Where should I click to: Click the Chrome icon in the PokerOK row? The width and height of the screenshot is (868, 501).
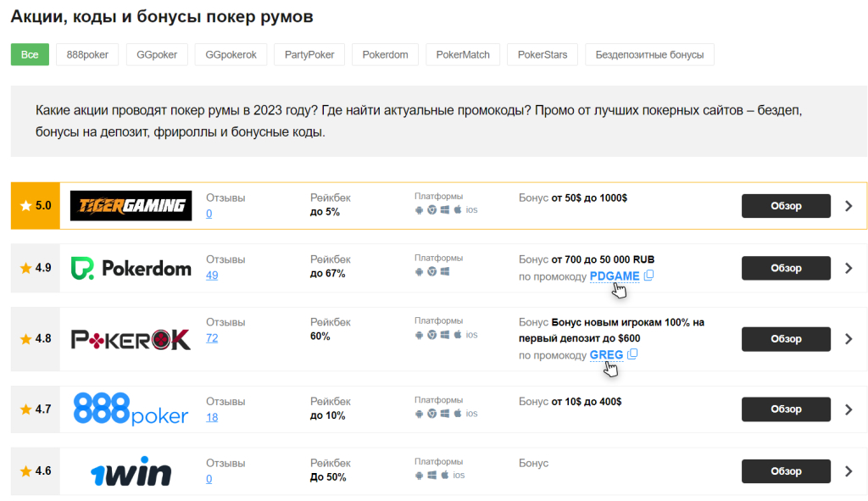point(431,335)
